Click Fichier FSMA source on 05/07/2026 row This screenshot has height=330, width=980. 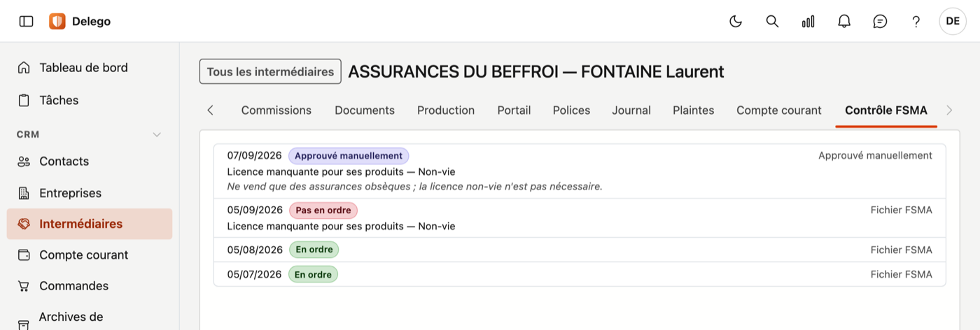tap(902, 275)
